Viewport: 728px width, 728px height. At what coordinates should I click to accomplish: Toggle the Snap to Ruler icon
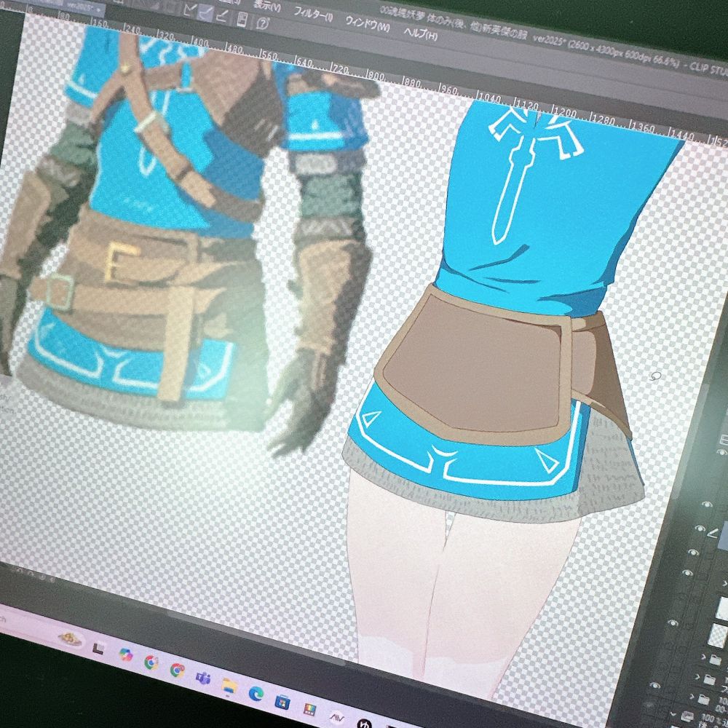[x=189, y=9]
